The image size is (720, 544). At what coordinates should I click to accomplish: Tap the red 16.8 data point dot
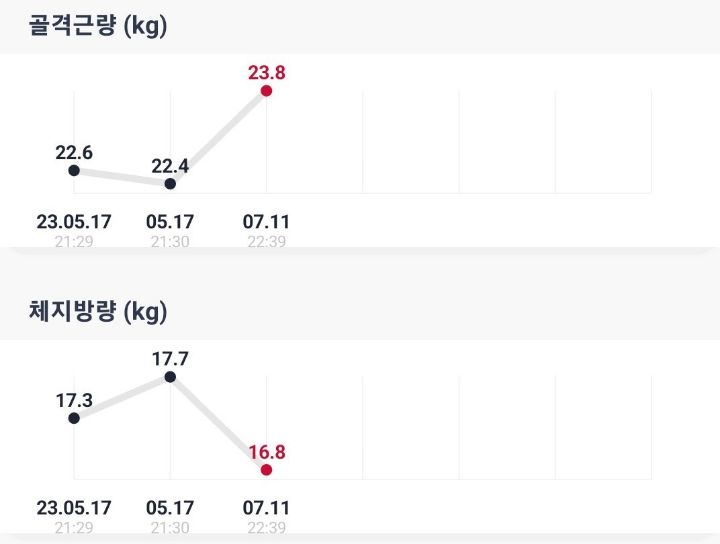click(x=266, y=469)
